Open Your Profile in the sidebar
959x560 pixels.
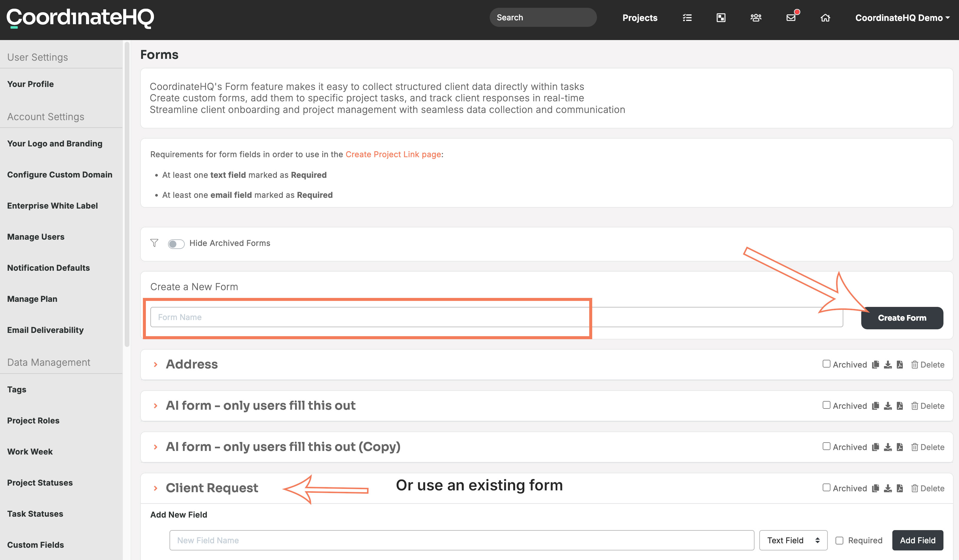[x=30, y=84]
